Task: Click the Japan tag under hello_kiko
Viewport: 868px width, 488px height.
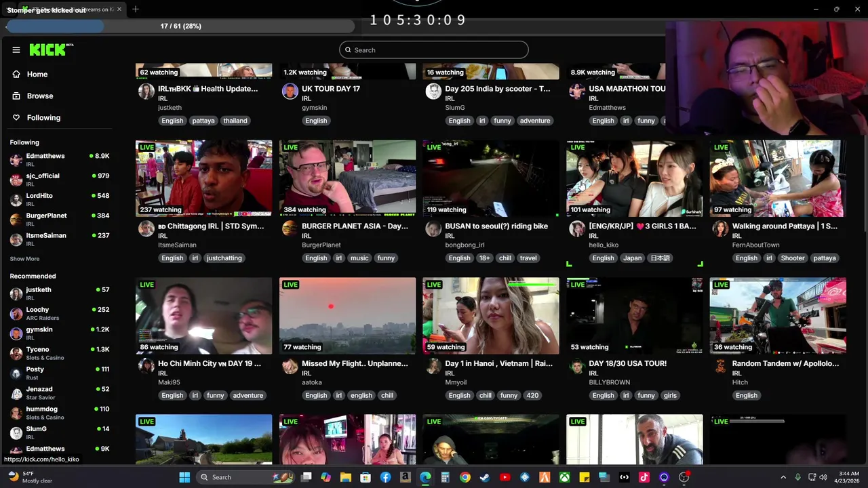Action: point(632,258)
